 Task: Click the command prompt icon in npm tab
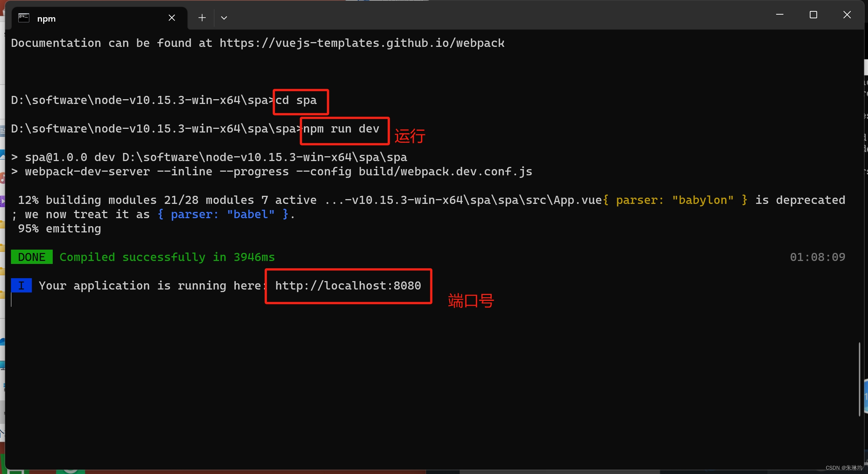click(24, 18)
